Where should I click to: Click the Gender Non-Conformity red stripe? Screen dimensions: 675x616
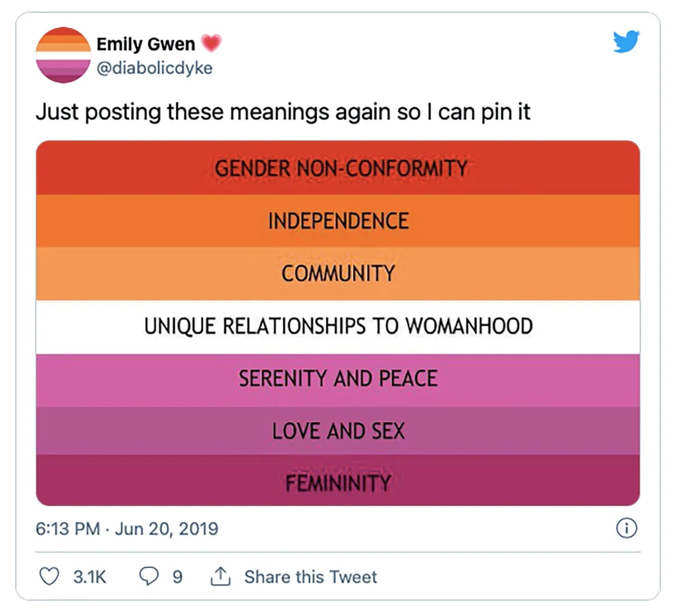pyautogui.click(x=338, y=168)
